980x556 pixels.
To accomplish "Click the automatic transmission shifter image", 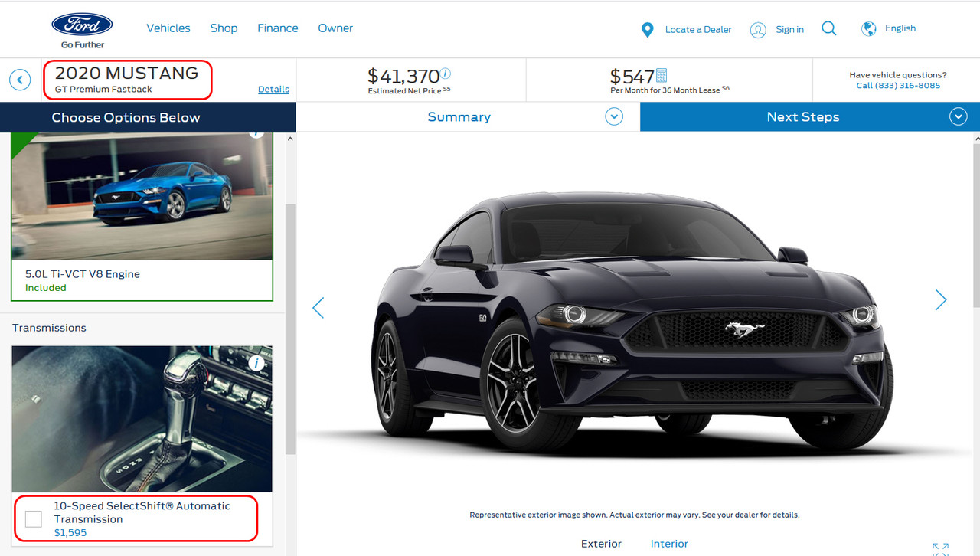I will pyautogui.click(x=142, y=419).
